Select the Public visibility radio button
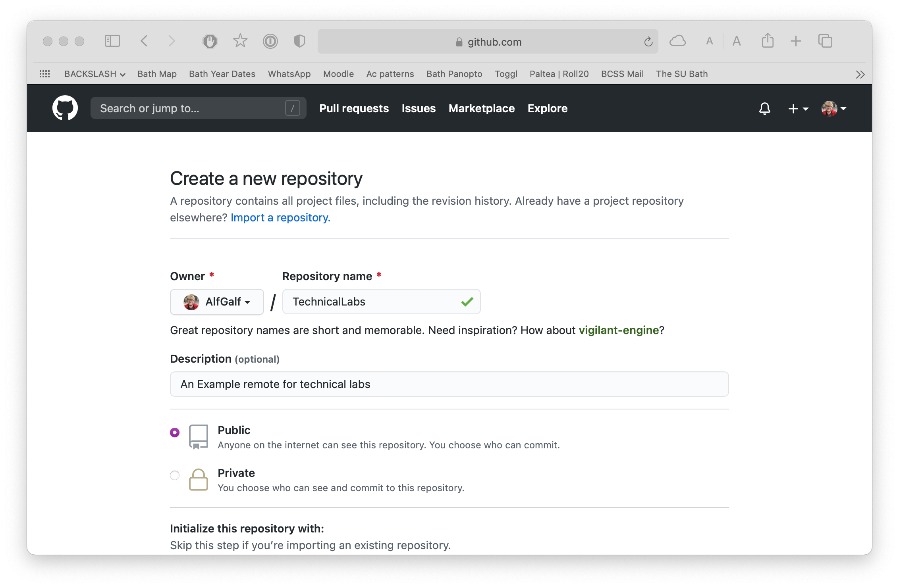 (175, 432)
